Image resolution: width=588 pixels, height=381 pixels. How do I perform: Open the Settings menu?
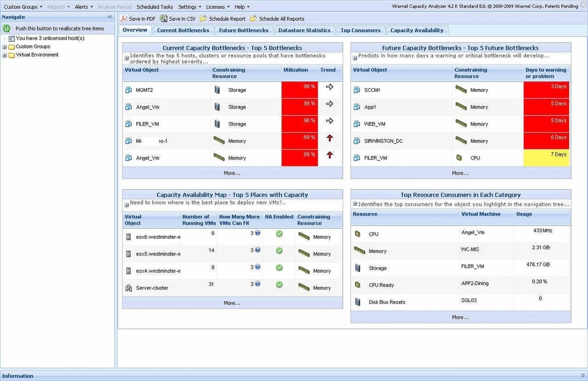[x=189, y=7]
